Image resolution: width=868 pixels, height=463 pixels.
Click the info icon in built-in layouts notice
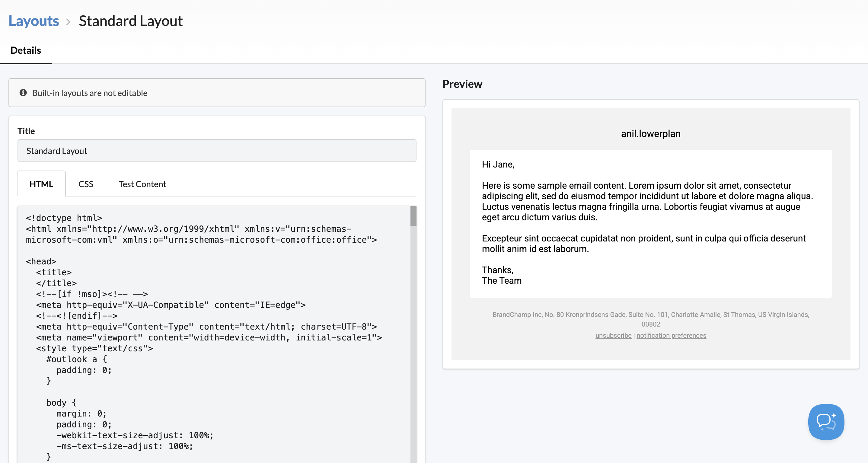click(x=23, y=93)
